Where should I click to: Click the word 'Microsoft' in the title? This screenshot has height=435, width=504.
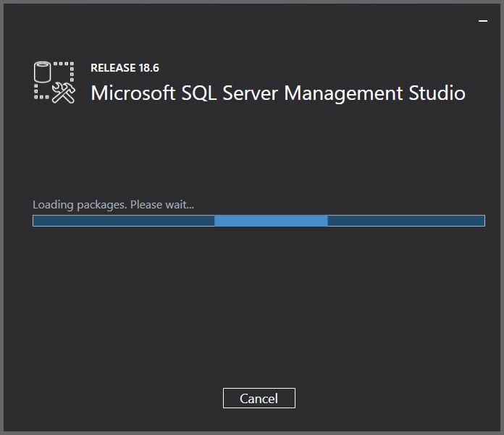pyautogui.click(x=131, y=93)
